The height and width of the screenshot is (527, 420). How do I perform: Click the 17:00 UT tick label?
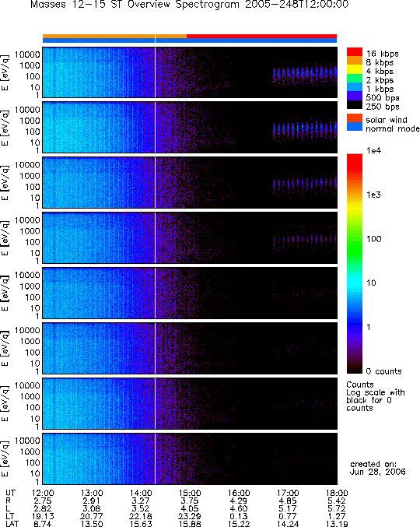click(288, 493)
